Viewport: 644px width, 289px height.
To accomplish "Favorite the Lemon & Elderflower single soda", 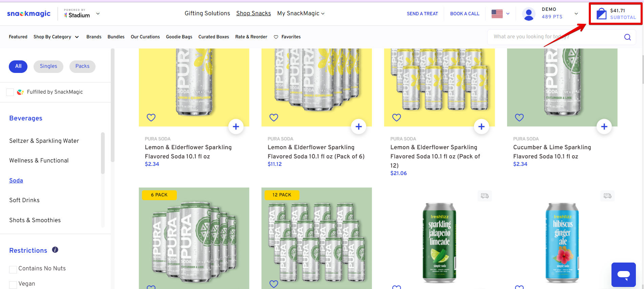I will tap(151, 117).
